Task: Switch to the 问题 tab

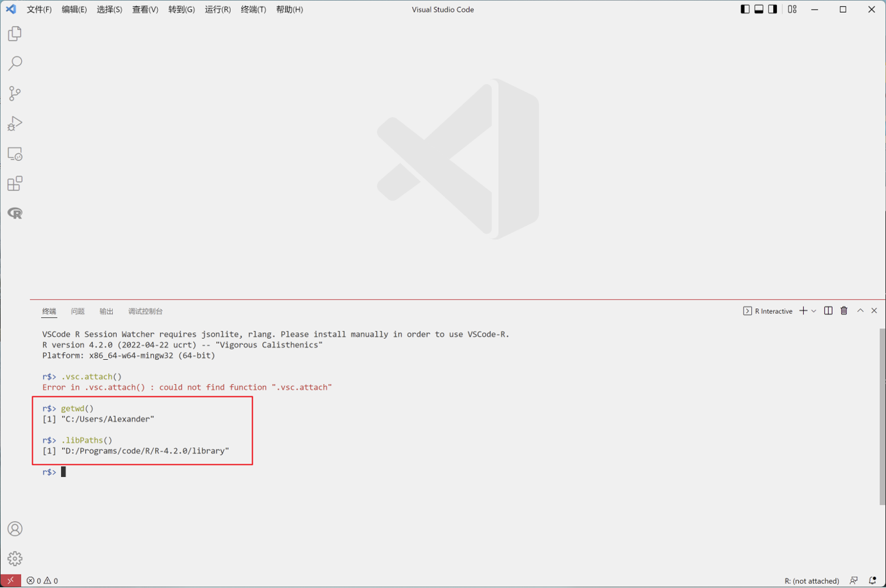Action: coord(78,311)
